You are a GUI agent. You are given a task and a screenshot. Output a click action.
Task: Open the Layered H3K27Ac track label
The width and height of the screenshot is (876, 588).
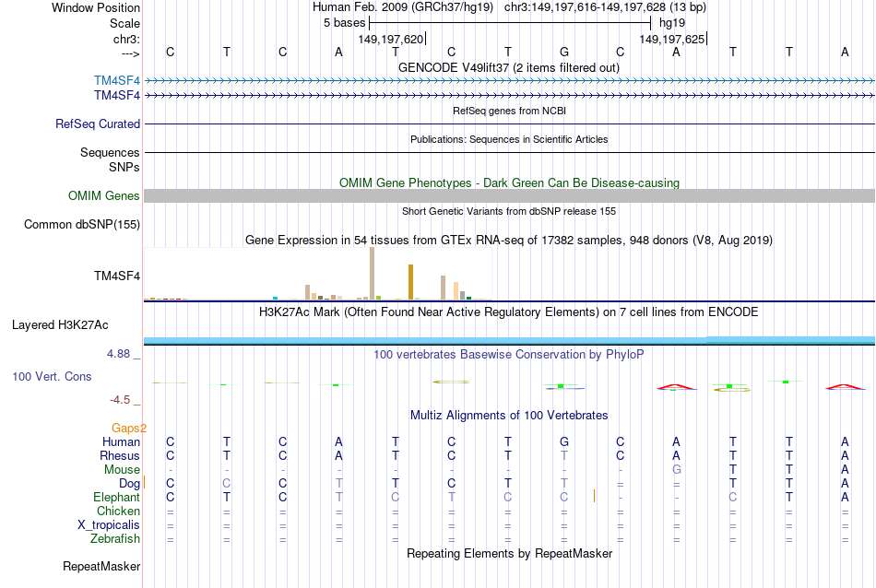60,325
